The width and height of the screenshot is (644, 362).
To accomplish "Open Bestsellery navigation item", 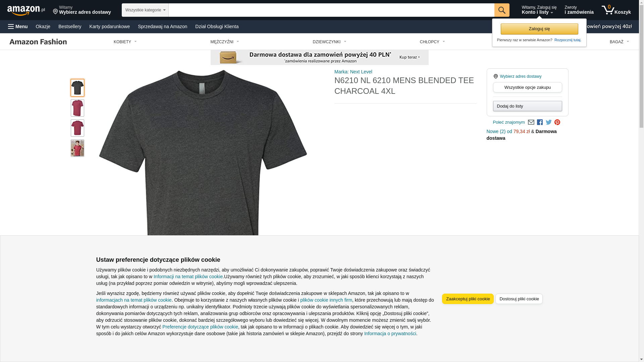I will (70, 26).
